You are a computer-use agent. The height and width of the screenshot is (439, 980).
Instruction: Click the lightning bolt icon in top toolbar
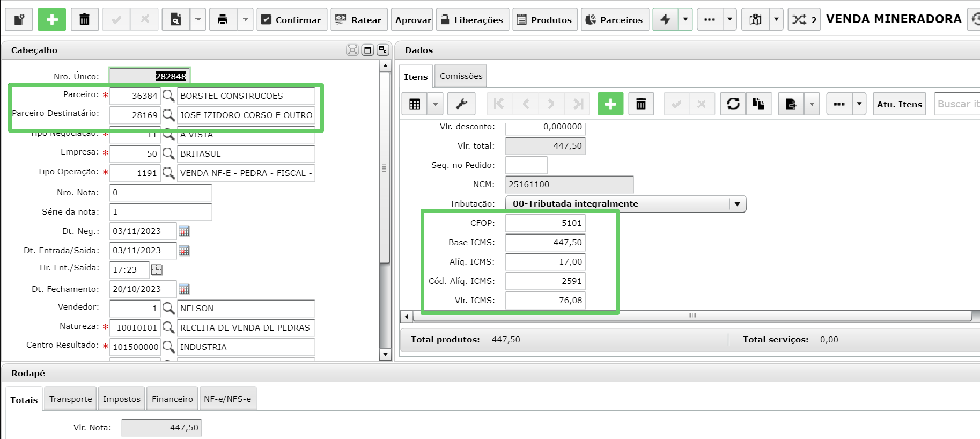pos(666,19)
